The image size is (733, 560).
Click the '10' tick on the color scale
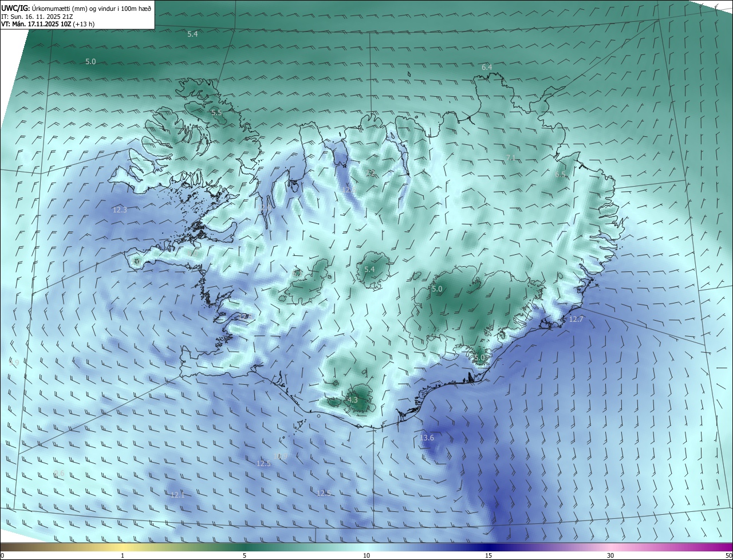click(x=366, y=556)
